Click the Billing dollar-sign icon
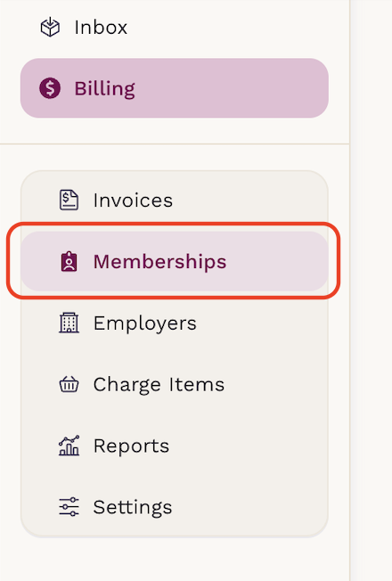 click(50, 88)
